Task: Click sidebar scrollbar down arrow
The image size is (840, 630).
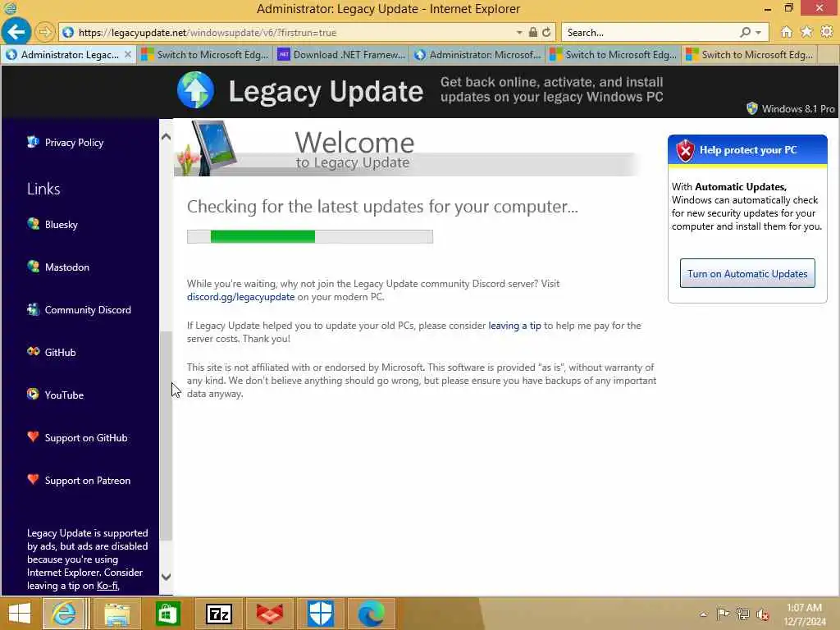Action: click(x=166, y=577)
